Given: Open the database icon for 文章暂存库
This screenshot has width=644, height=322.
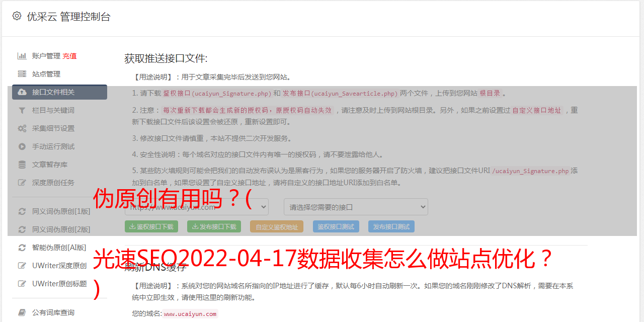Looking at the screenshot, I should [x=22, y=165].
